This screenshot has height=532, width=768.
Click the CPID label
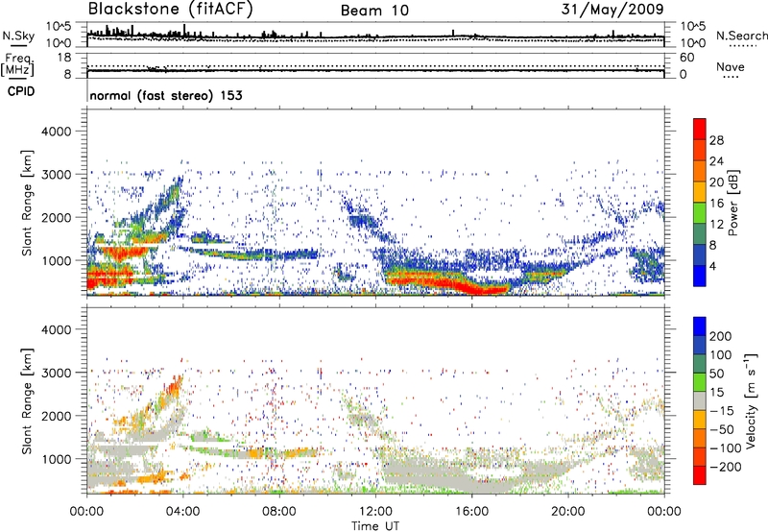(21, 91)
